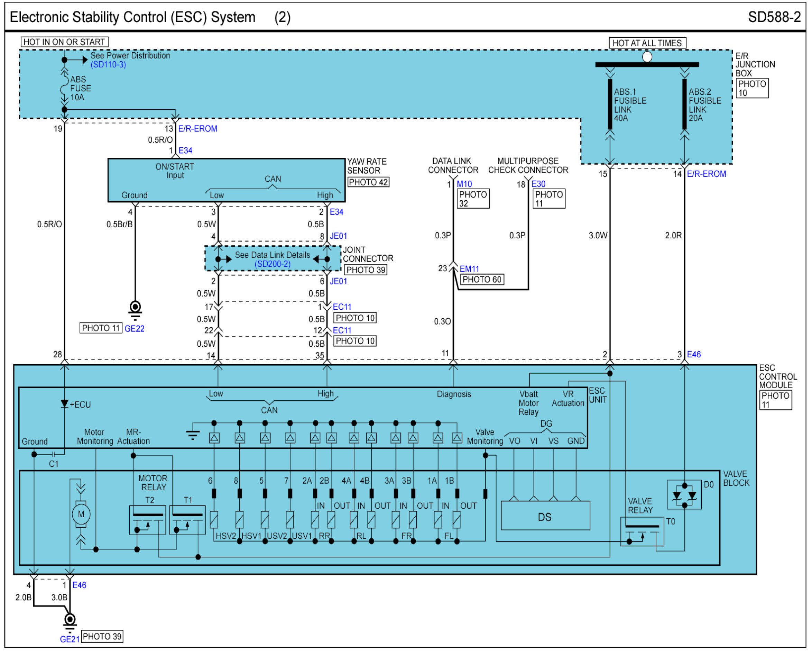The width and height of the screenshot is (812, 656).
Task: Open the SD110-3 power distribution link
Action: [x=108, y=65]
